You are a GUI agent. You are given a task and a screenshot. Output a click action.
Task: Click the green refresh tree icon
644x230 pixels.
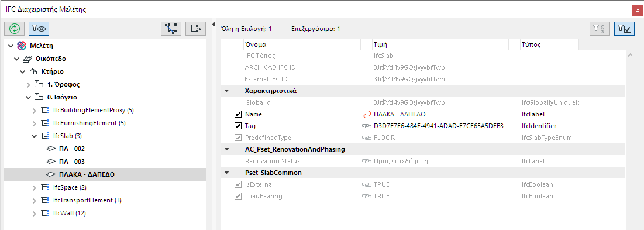pyautogui.click(x=15, y=28)
